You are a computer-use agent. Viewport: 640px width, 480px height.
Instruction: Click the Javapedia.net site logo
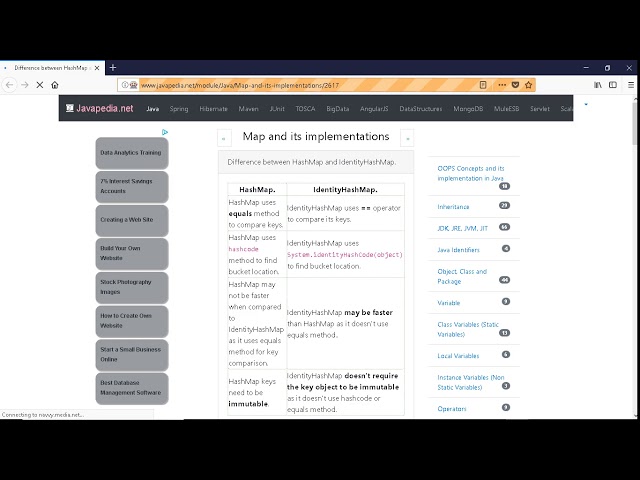click(x=99, y=108)
